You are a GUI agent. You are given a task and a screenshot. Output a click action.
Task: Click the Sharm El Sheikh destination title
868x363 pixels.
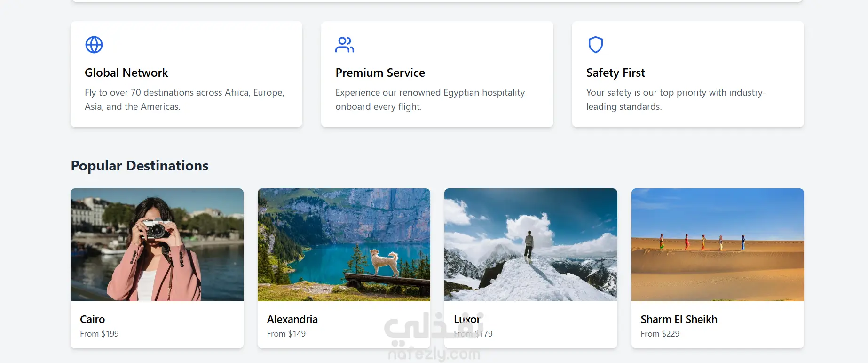(679, 319)
